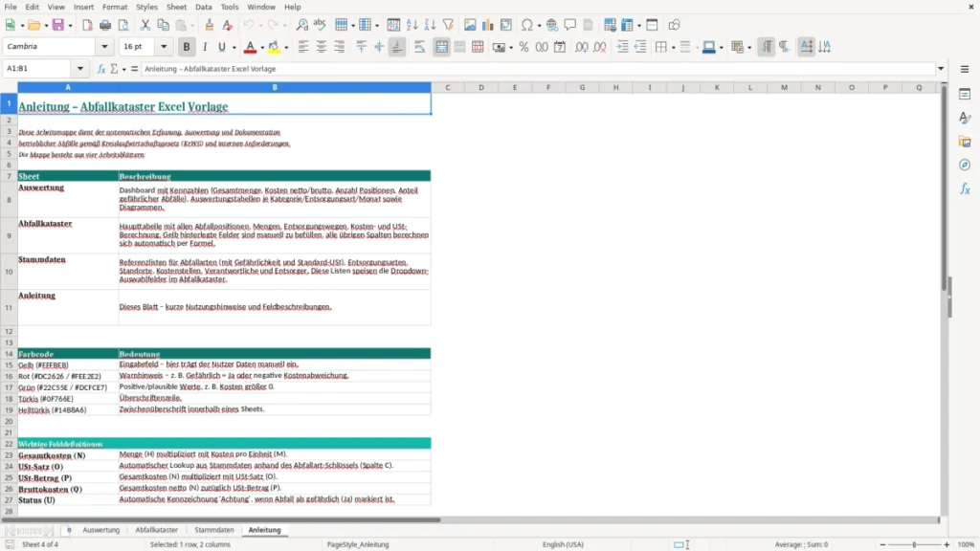The width and height of the screenshot is (980, 551).
Task: Click the zoom in plus button
Action: pyautogui.click(x=947, y=544)
